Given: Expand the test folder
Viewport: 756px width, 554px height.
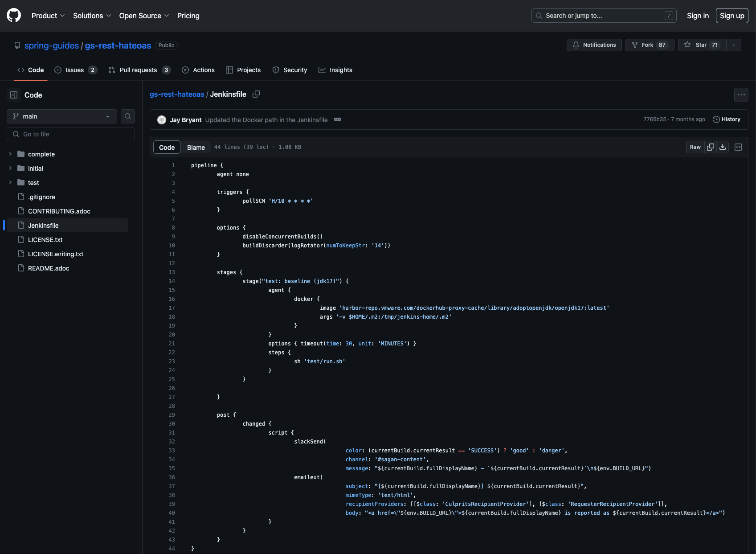Looking at the screenshot, I should [10, 182].
